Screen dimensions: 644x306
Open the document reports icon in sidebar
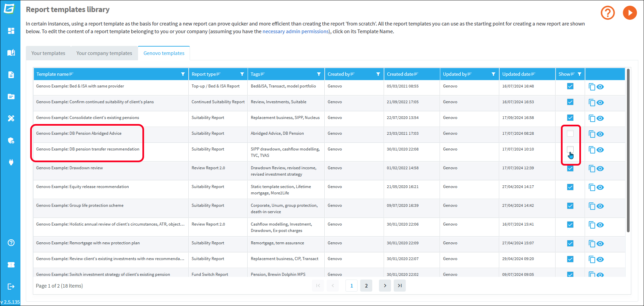click(x=11, y=75)
